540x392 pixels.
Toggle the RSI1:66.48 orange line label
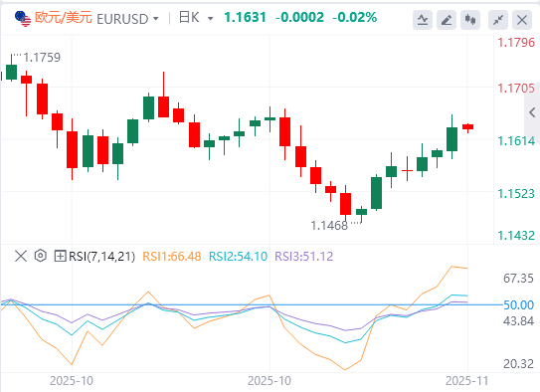click(x=171, y=257)
